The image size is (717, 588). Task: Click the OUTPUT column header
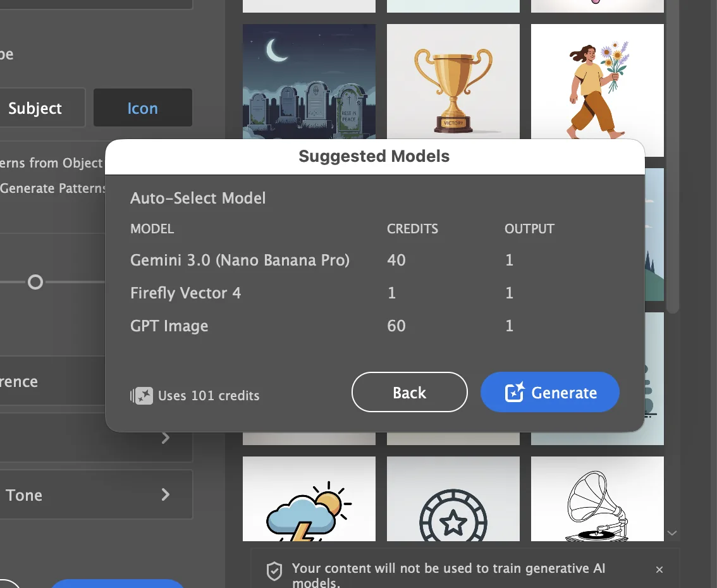point(529,229)
